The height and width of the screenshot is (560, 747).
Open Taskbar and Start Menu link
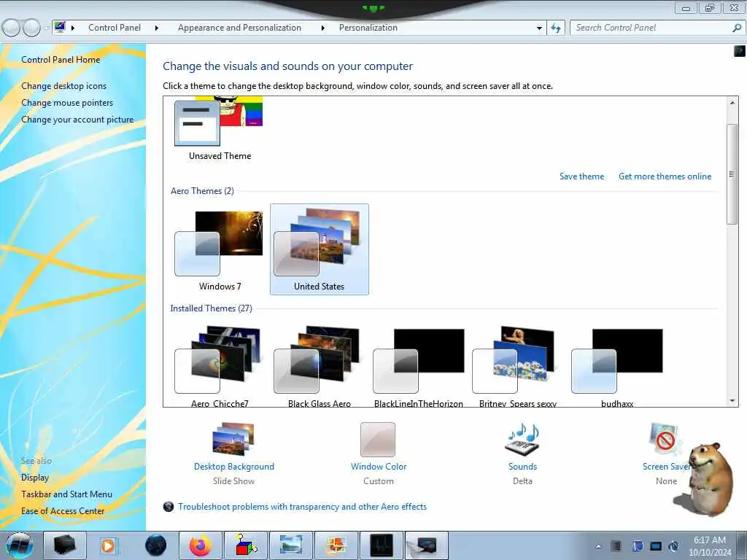pyautogui.click(x=66, y=494)
